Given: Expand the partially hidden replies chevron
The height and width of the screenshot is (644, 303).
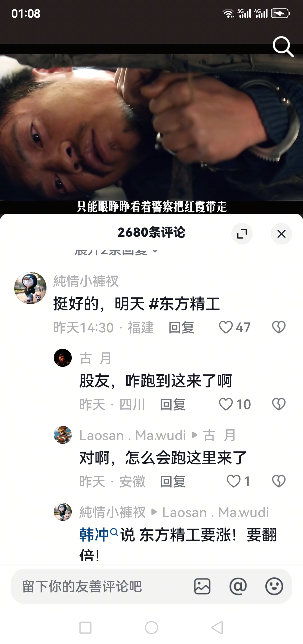Looking at the screenshot, I should pos(155,251).
